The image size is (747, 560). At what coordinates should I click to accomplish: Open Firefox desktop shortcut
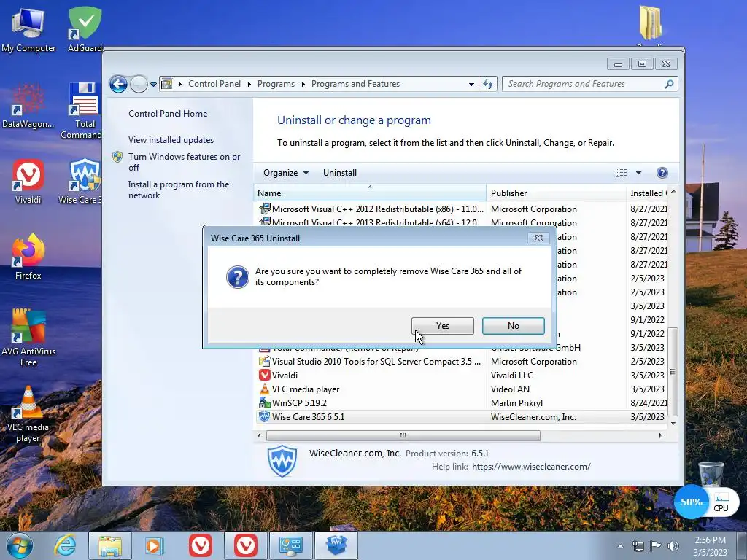(x=28, y=257)
